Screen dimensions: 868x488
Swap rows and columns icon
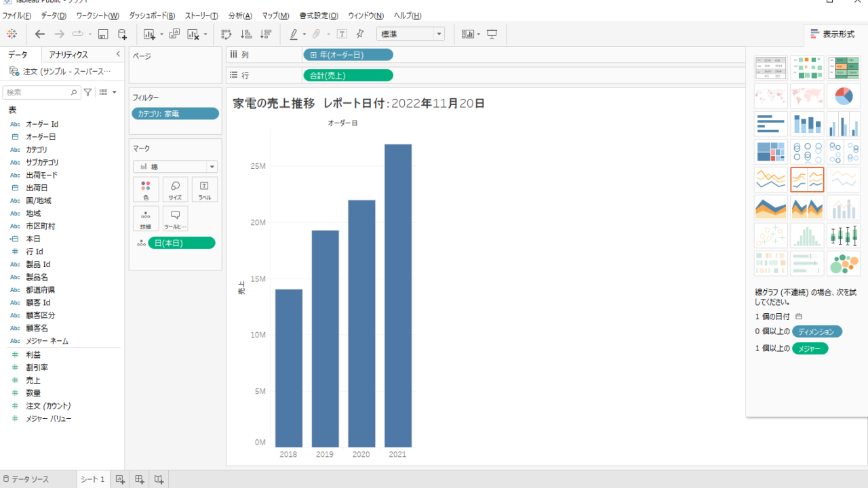coord(226,34)
